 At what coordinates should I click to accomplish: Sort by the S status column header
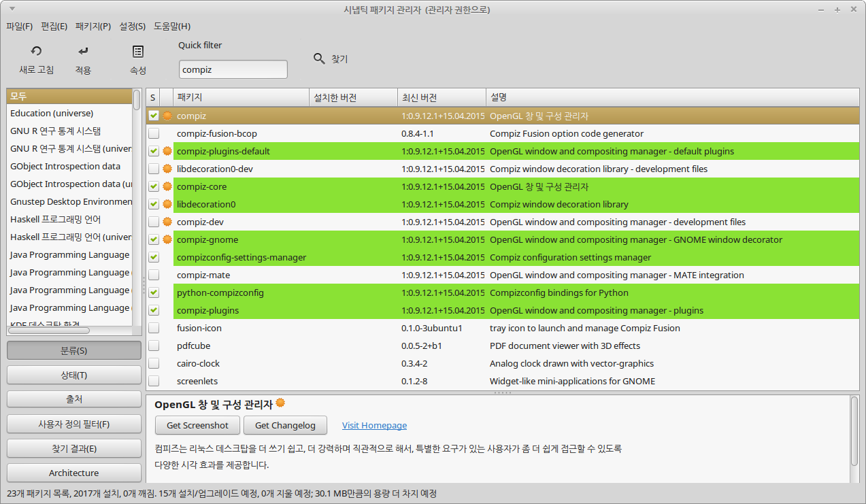pos(153,98)
